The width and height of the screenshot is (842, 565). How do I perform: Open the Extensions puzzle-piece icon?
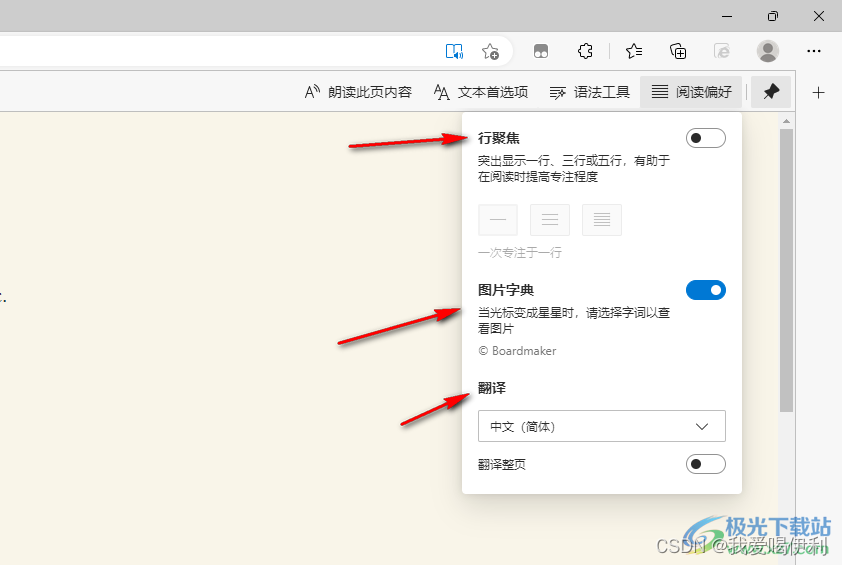(x=585, y=52)
